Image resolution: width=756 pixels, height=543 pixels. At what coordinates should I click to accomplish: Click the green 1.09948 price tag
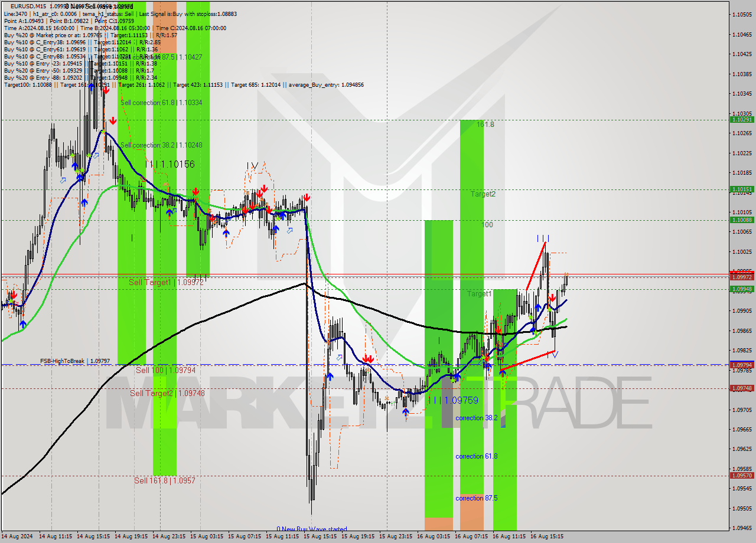point(742,289)
